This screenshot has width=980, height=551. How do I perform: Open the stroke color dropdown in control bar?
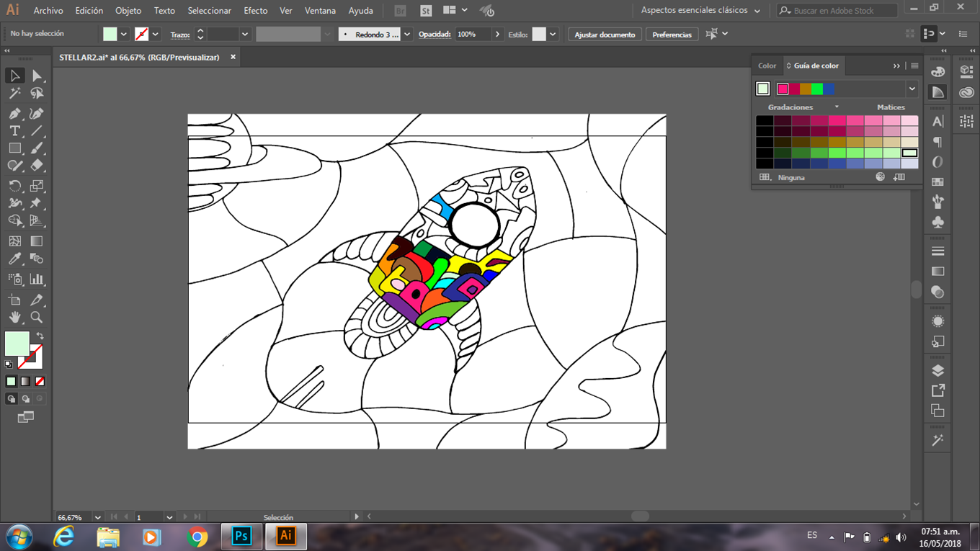click(x=156, y=34)
